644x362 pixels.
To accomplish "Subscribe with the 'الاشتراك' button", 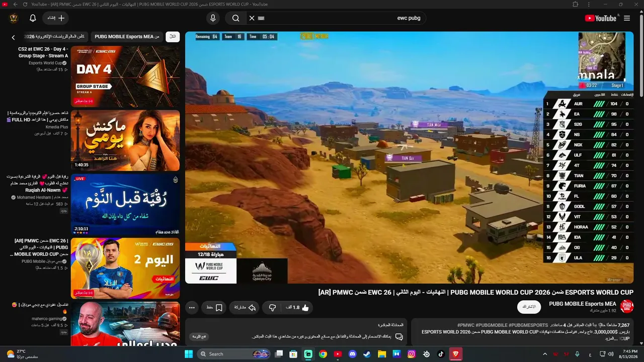I will pyautogui.click(x=529, y=307).
